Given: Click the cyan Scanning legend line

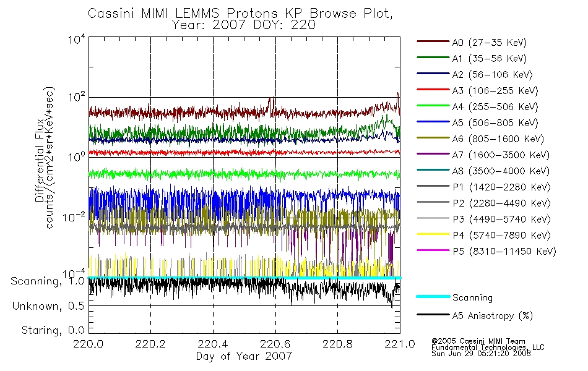Looking at the screenshot, I should 433,296.
